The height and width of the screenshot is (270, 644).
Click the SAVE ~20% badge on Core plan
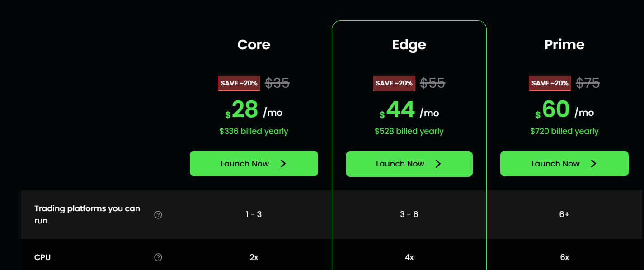click(x=239, y=83)
